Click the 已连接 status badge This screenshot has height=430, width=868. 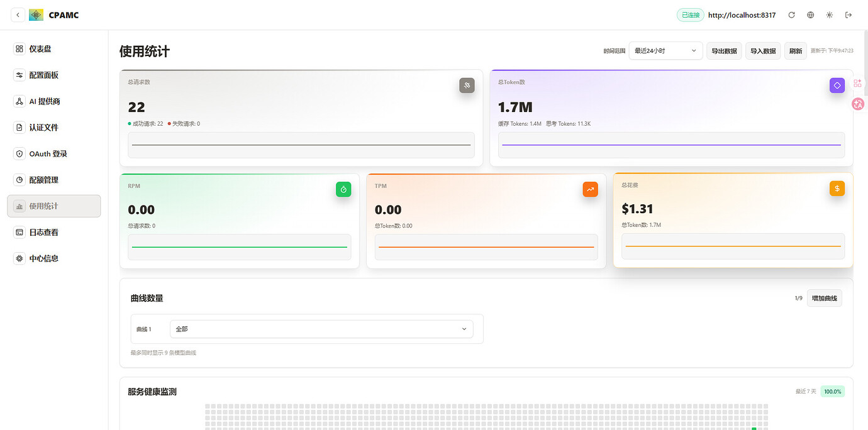point(690,15)
